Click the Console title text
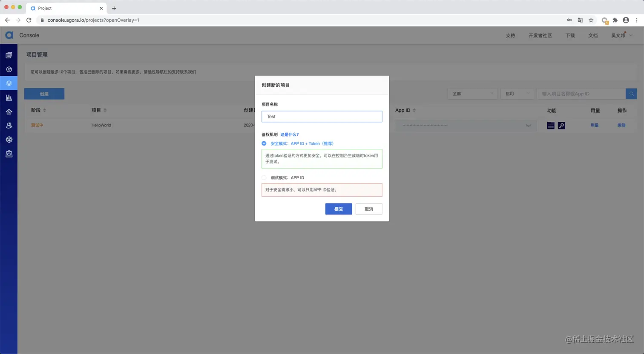 (x=29, y=35)
